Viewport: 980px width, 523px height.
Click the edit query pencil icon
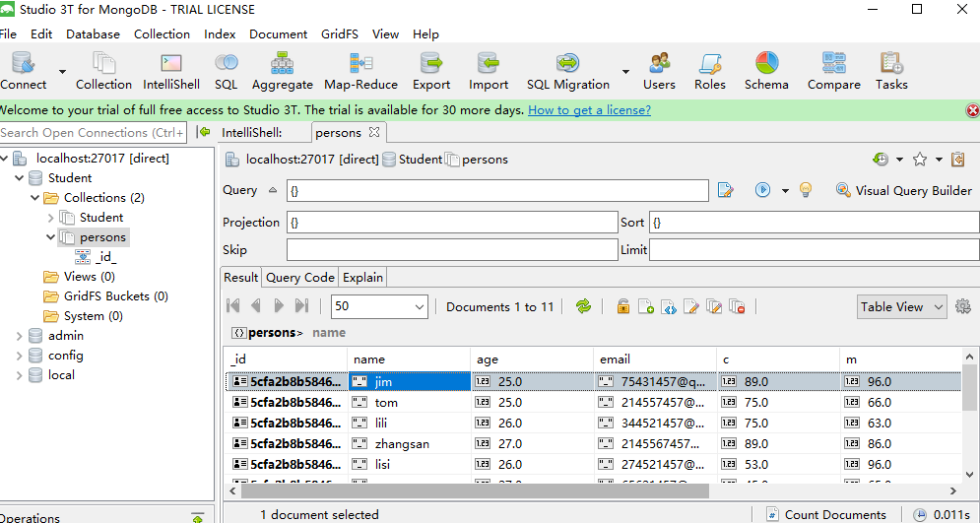tap(725, 190)
